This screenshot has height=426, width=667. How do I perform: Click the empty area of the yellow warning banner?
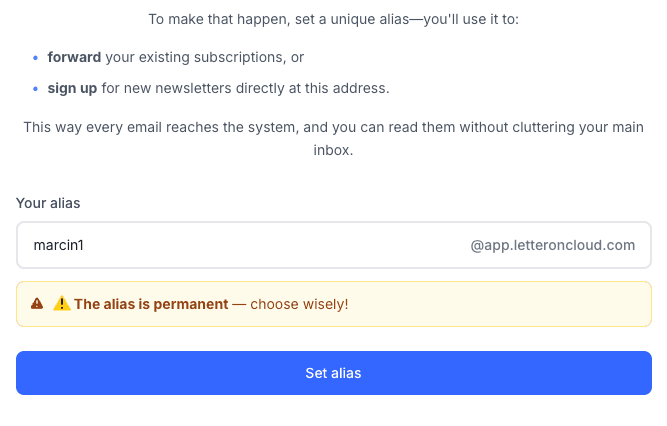[x=498, y=304]
